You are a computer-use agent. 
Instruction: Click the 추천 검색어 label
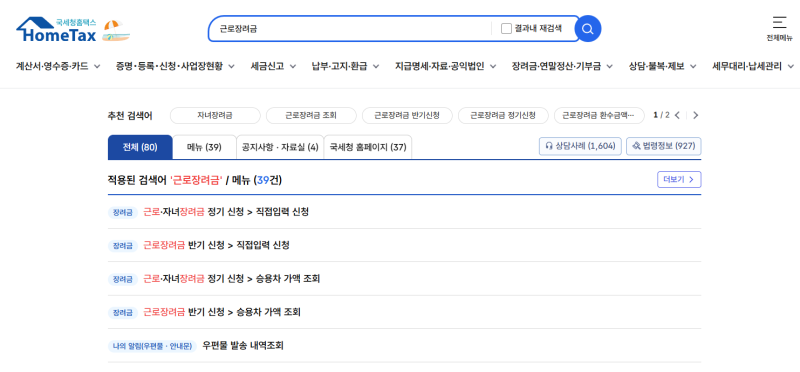point(130,116)
